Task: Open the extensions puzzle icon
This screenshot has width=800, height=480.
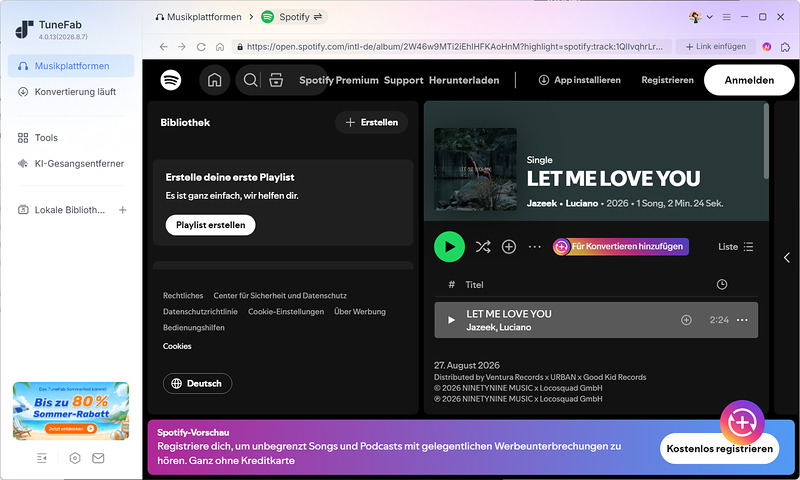Action: (x=785, y=47)
